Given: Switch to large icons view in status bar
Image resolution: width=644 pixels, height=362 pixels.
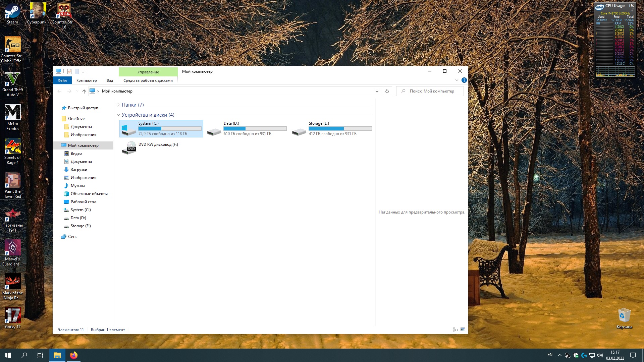Looking at the screenshot, I should (463, 329).
